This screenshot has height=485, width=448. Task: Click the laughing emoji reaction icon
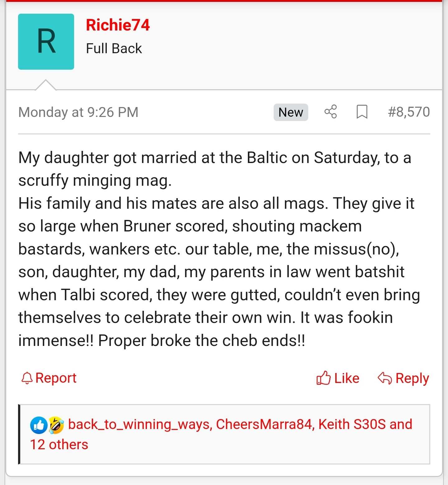coord(56,425)
